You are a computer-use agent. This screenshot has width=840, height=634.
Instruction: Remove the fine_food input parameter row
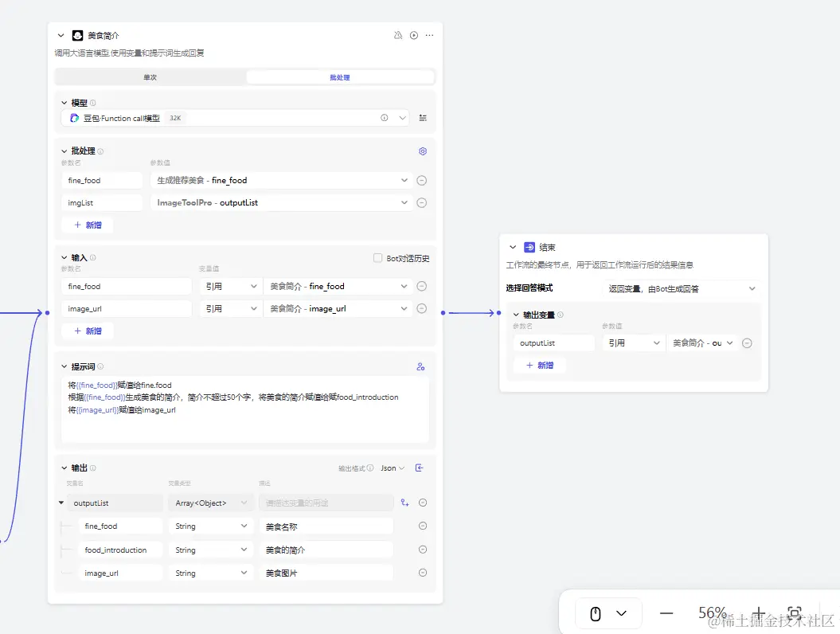422,286
